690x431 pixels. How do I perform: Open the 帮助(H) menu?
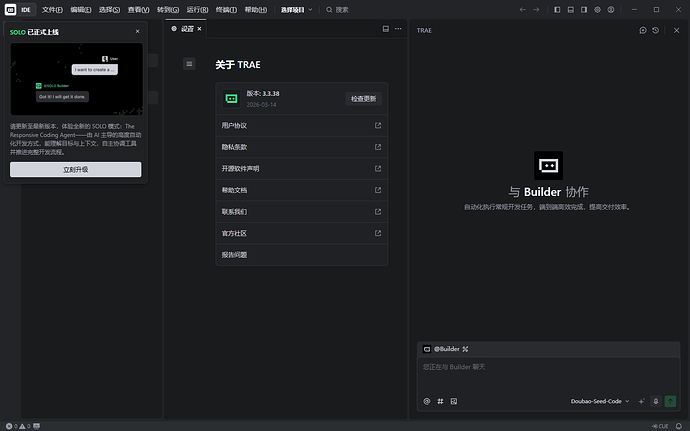tap(256, 10)
